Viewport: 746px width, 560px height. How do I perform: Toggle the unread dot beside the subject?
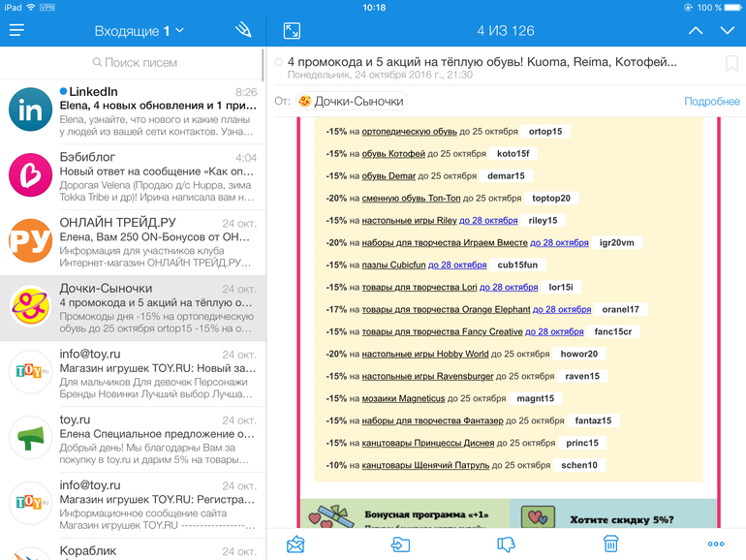(279, 62)
